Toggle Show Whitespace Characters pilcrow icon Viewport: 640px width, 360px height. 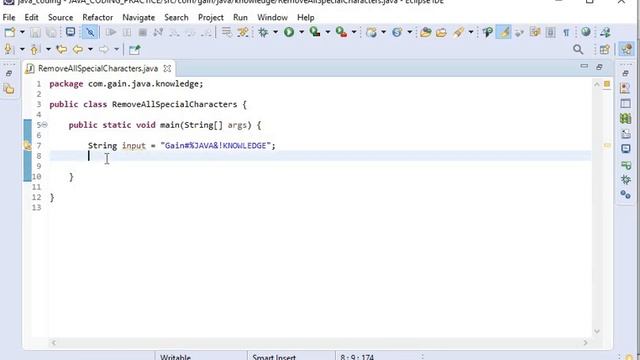click(566, 32)
